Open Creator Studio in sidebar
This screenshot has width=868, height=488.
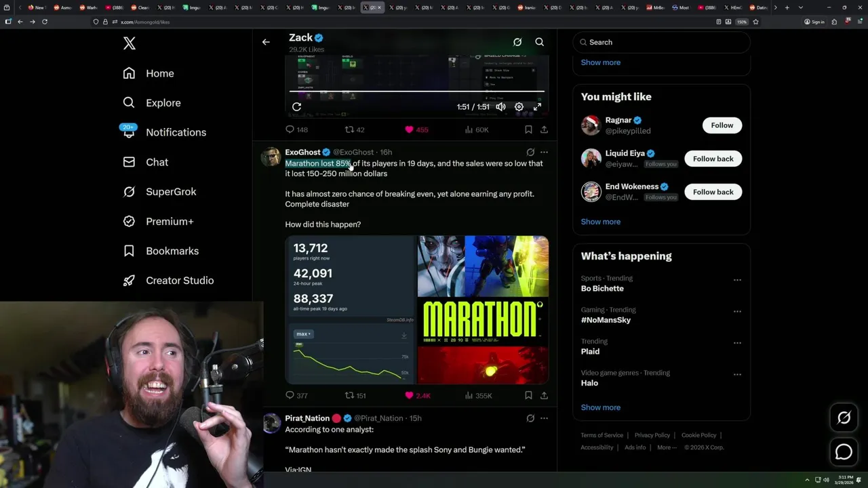pyautogui.click(x=168, y=281)
